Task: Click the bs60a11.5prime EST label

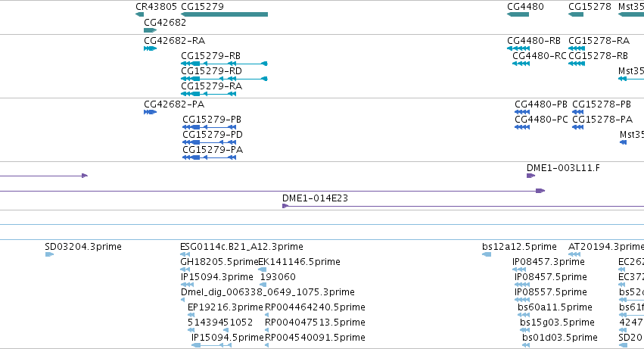Action: 555,308
